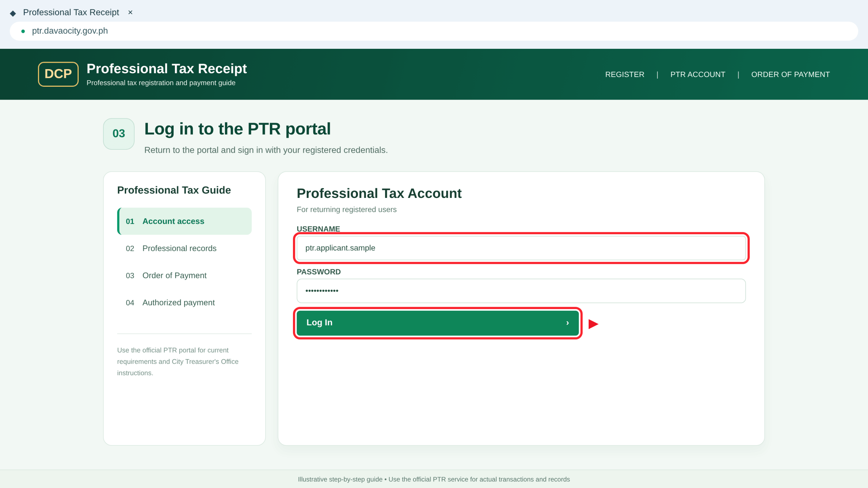Click the chevron arrow on Log In button
This screenshot has width=868, height=488.
(x=567, y=323)
